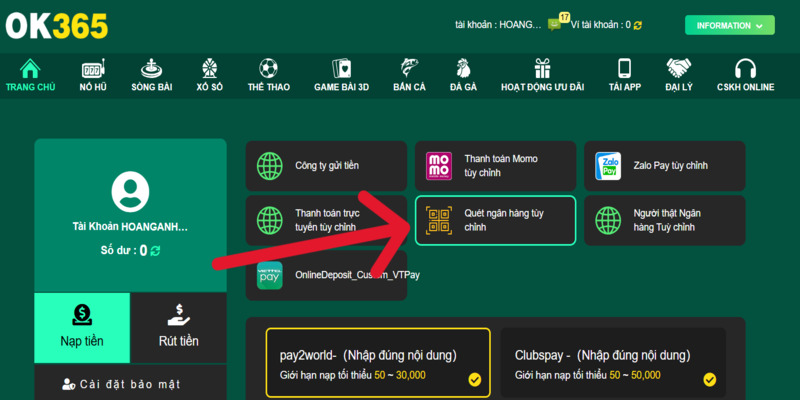The width and height of the screenshot is (800, 400).
Task: Choose Quét ngân hàng tùy chỉnh method
Action: tap(495, 220)
